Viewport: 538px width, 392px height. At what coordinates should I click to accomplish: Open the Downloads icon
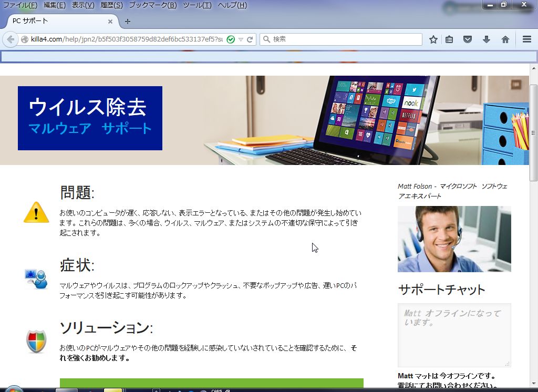point(486,39)
